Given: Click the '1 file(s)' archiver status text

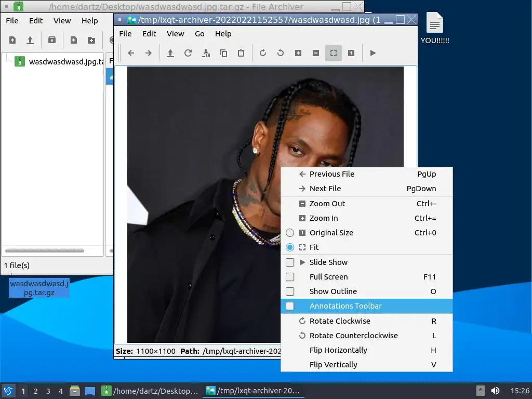Looking at the screenshot, I should click(x=17, y=265).
